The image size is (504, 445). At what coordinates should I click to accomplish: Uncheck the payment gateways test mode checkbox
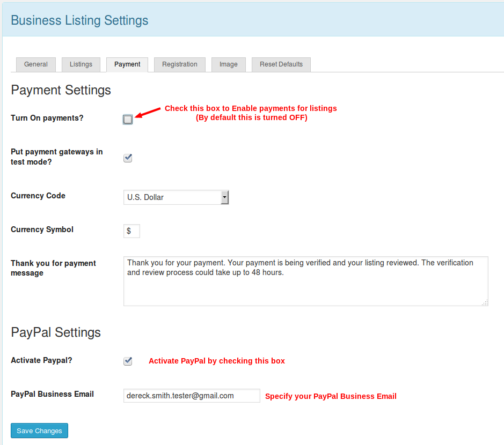[x=128, y=158]
